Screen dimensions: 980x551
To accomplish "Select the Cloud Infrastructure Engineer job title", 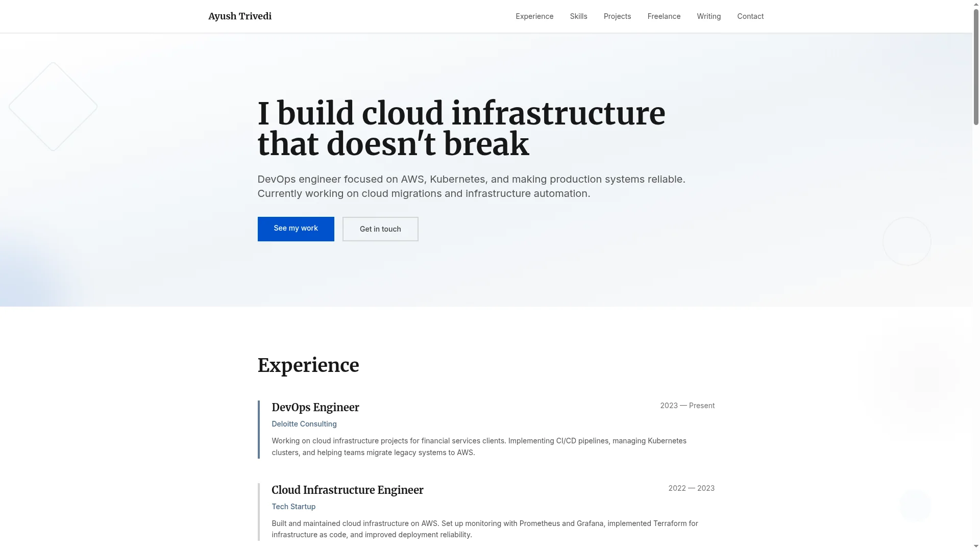I will coord(347,490).
